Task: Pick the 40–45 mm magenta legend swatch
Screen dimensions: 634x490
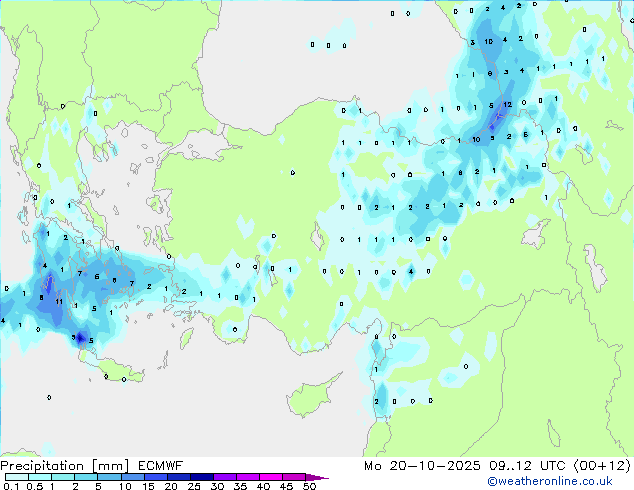Action: pos(271,477)
